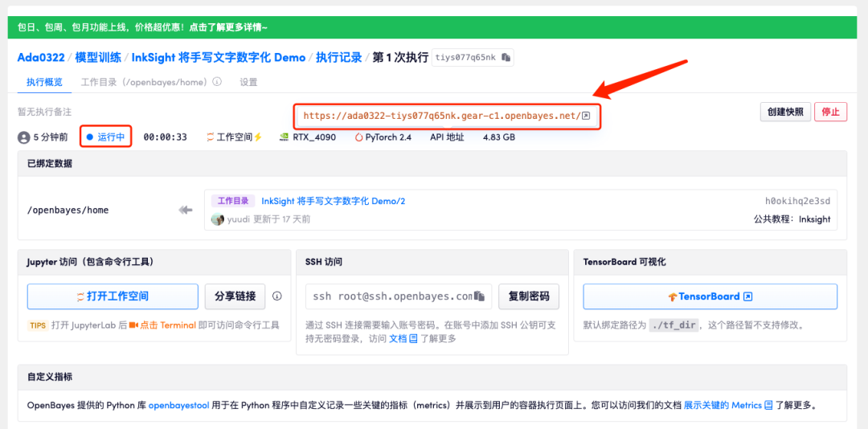Image resolution: width=868 pixels, height=429 pixels.
Task: Select the 执行概览 tab
Action: coord(44,82)
